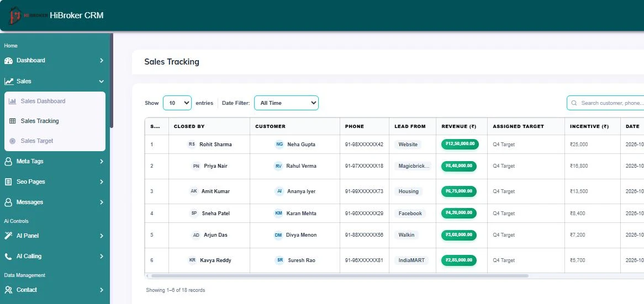Expand the Contact chevron
The image size is (644, 304).
(102, 290)
